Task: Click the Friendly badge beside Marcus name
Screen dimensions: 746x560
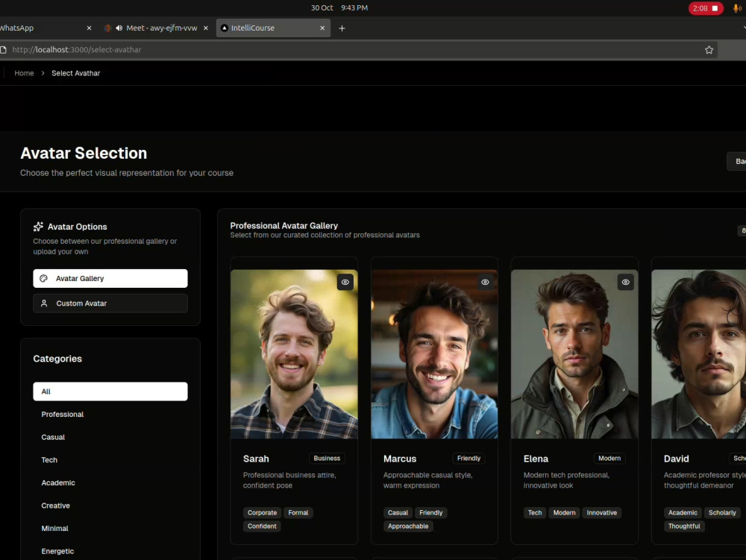Action: 468,459
